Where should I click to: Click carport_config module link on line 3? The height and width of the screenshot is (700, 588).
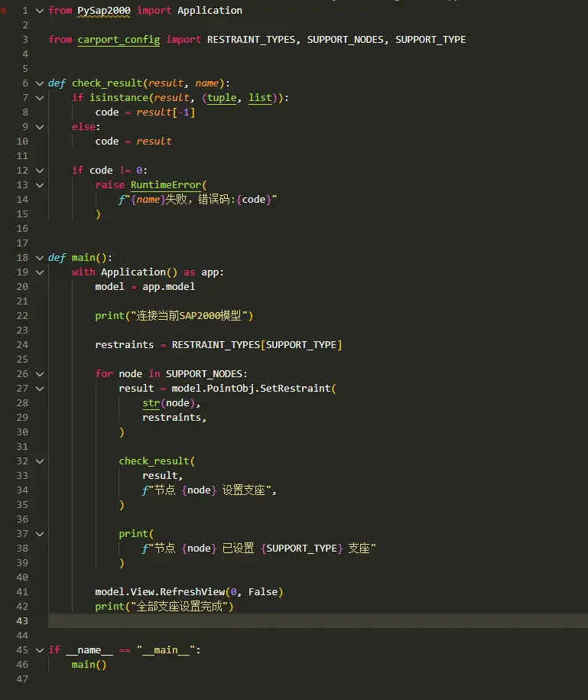pos(119,40)
